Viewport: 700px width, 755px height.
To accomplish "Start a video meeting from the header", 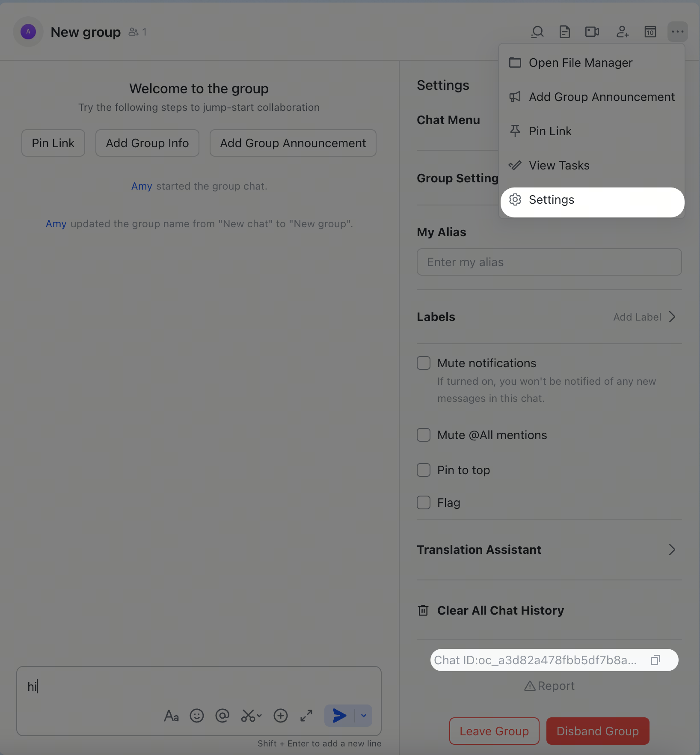I will [592, 32].
